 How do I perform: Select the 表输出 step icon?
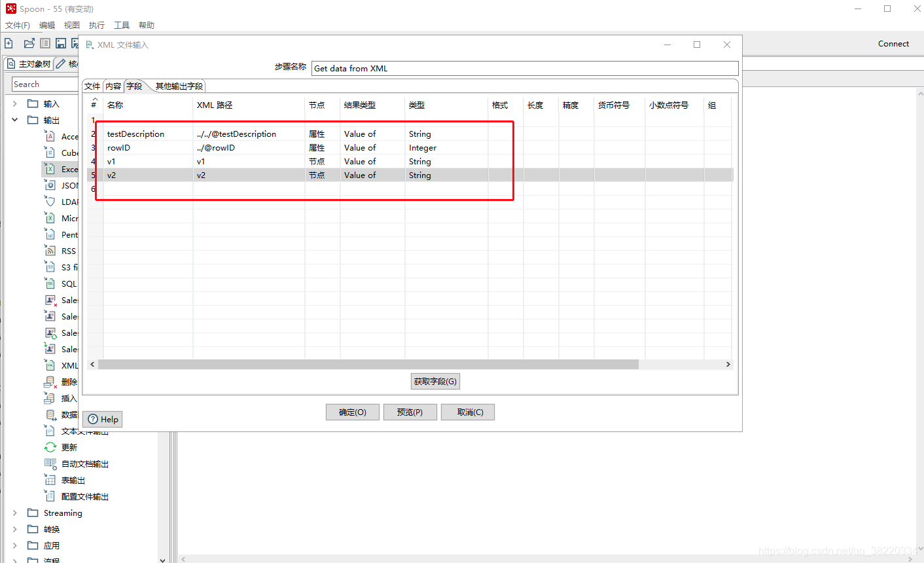pyautogui.click(x=50, y=480)
